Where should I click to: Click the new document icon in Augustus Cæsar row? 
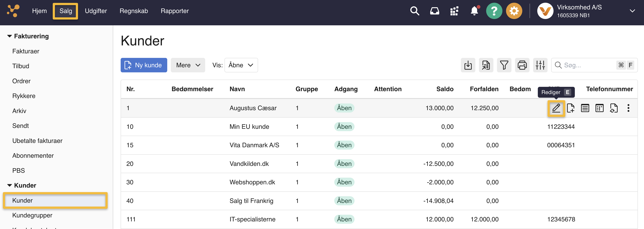point(570,108)
